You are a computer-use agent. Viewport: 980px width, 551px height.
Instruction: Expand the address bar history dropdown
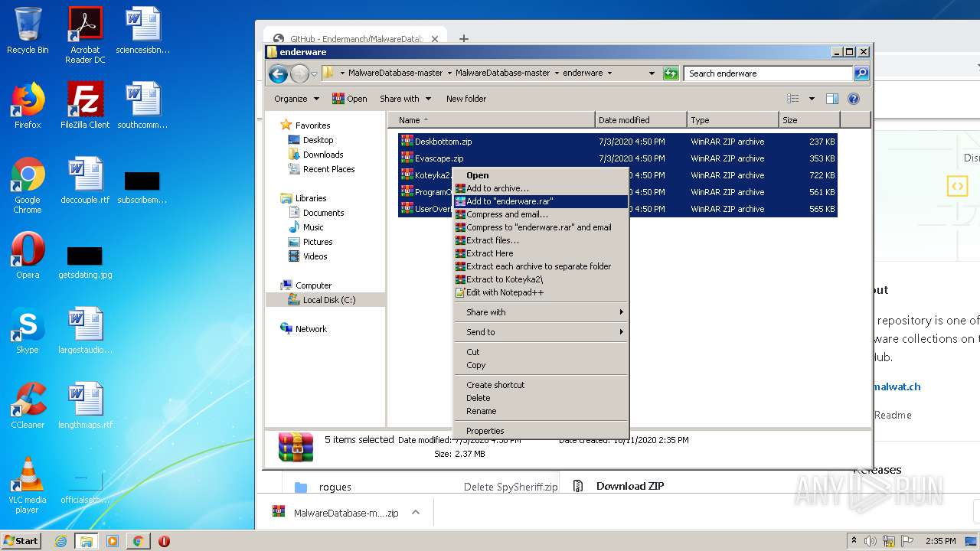click(652, 73)
